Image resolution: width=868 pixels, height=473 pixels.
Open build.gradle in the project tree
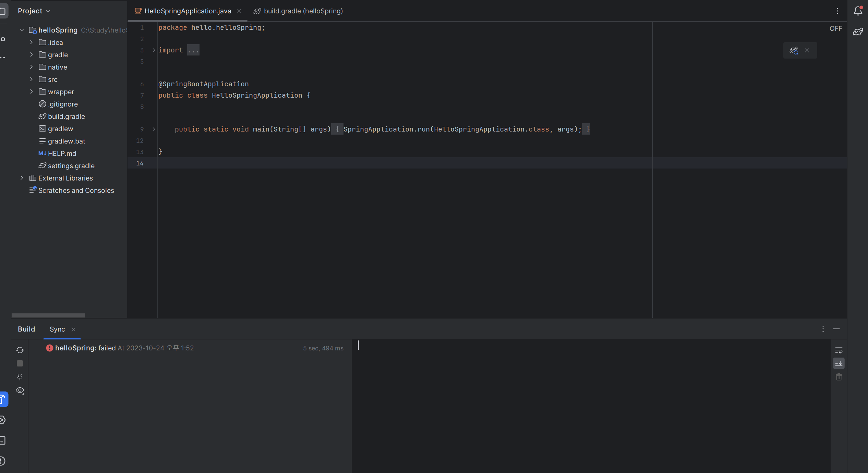point(66,116)
